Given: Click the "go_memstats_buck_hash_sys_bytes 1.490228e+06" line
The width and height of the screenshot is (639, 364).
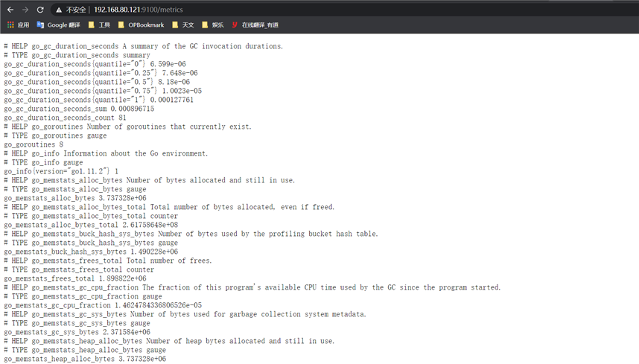Looking at the screenshot, I should pos(91,252).
